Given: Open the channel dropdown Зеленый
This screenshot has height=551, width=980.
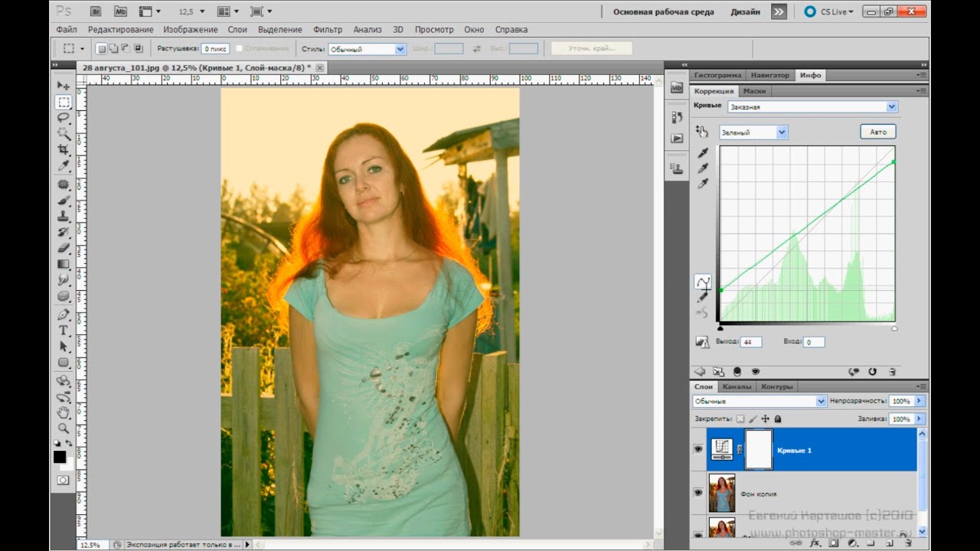Looking at the screenshot, I should [753, 132].
